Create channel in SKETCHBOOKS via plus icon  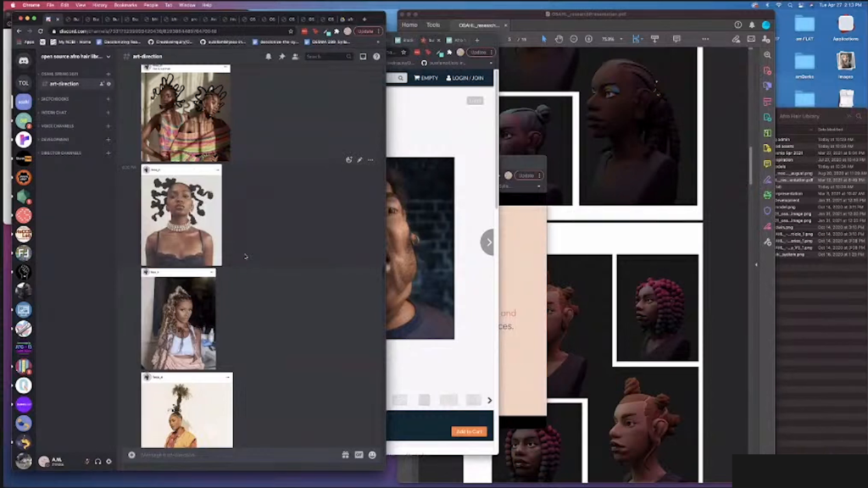tap(108, 99)
